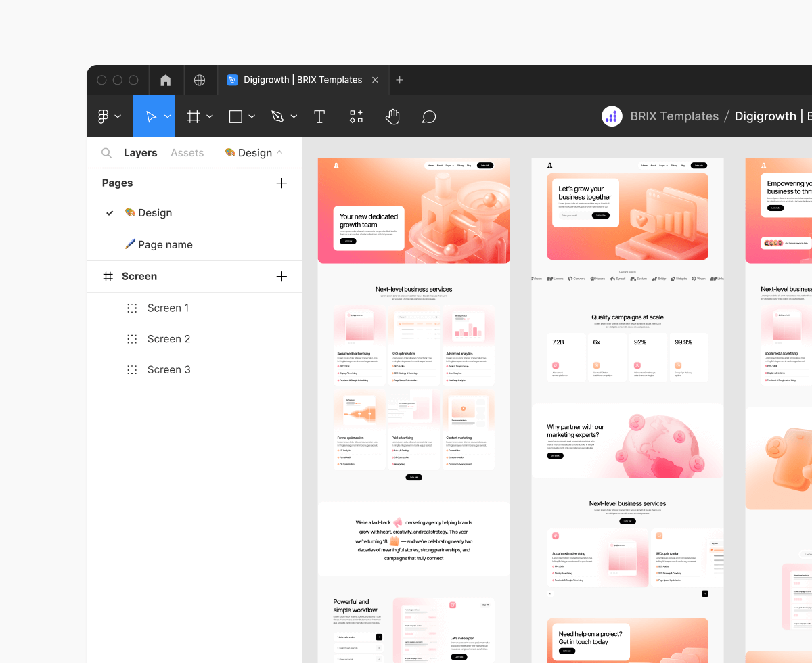Click the Digigrowth file name in header
Image resolution: width=812 pixels, height=663 pixels.
773,116
